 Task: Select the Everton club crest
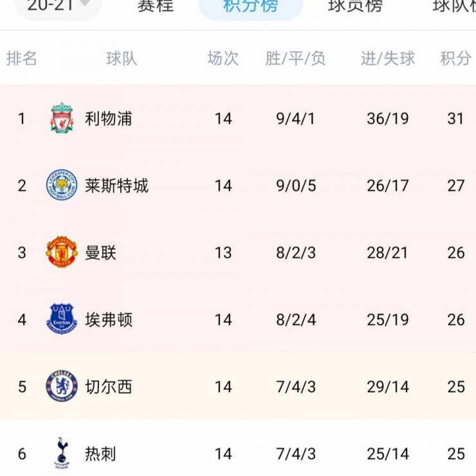point(62,319)
